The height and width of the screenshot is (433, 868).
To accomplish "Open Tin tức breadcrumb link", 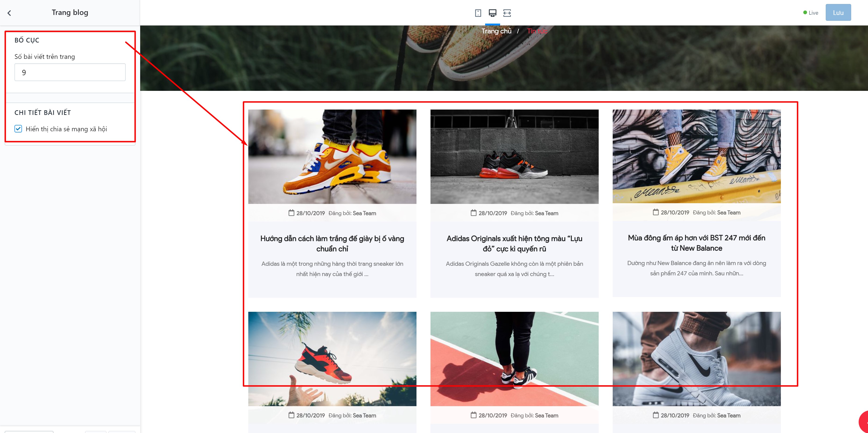I will [x=537, y=31].
